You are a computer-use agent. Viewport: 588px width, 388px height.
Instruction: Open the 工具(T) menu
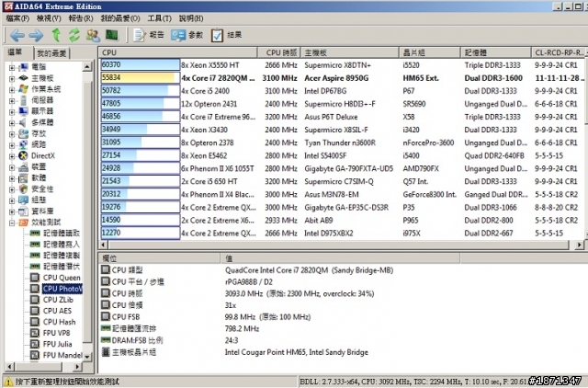(x=159, y=18)
